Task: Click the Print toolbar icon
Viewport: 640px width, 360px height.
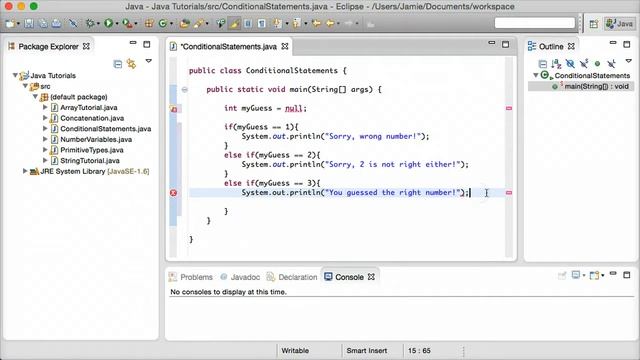Action: click(x=56, y=24)
